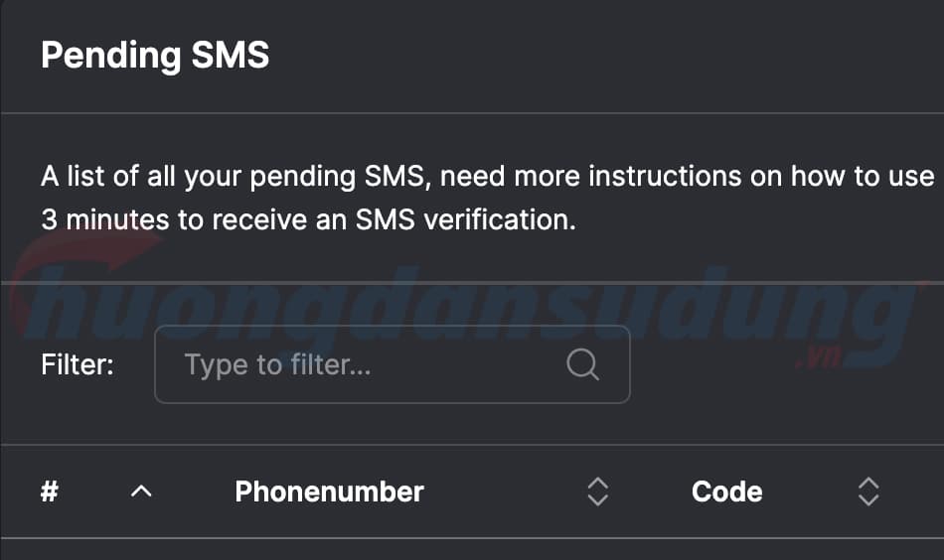The image size is (944, 560).
Task: Click the up chevron of Code sort
Action: [x=868, y=483]
